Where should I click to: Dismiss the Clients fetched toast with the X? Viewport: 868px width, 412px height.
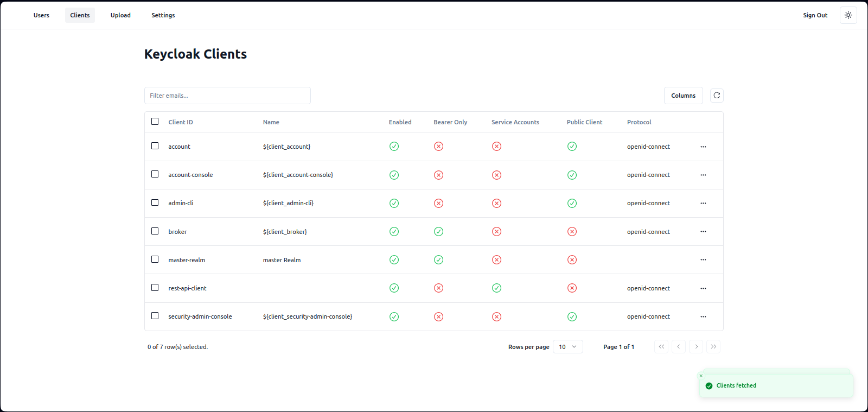click(701, 376)
